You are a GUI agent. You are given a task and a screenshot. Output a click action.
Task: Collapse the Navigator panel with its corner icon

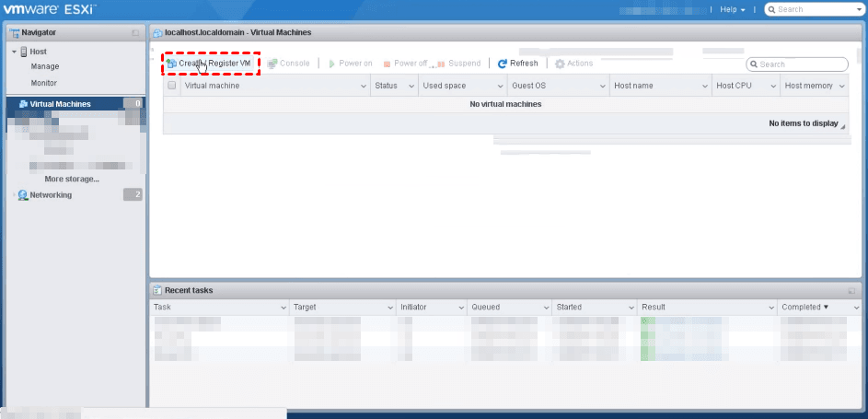(x=135, y=33)
